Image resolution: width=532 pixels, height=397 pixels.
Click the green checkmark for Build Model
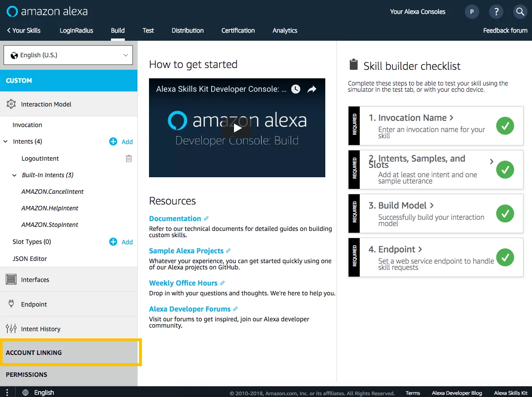[505, 214]
